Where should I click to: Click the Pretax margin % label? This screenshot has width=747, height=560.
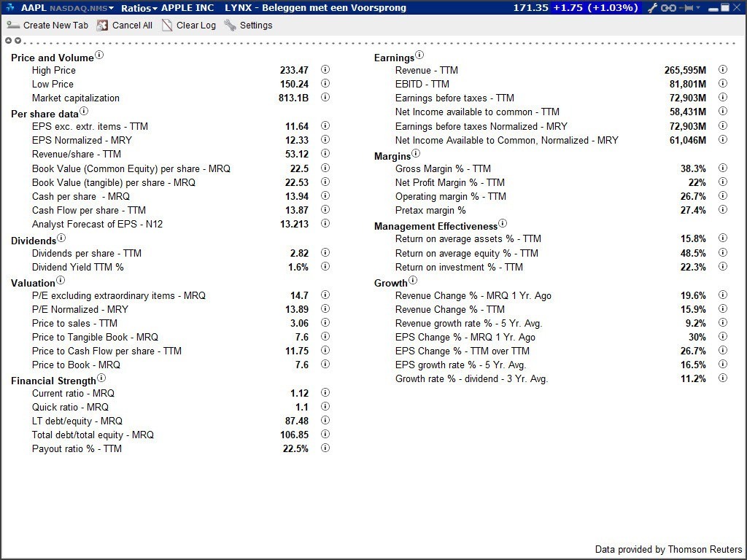(430, 211)
